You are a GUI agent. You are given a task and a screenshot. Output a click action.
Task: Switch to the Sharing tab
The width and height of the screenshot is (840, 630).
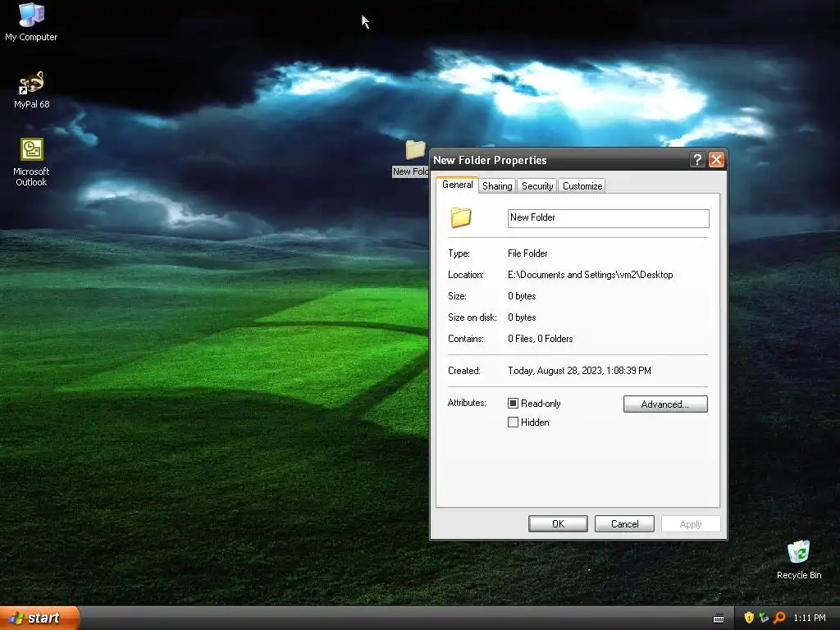tap(497, 186)
